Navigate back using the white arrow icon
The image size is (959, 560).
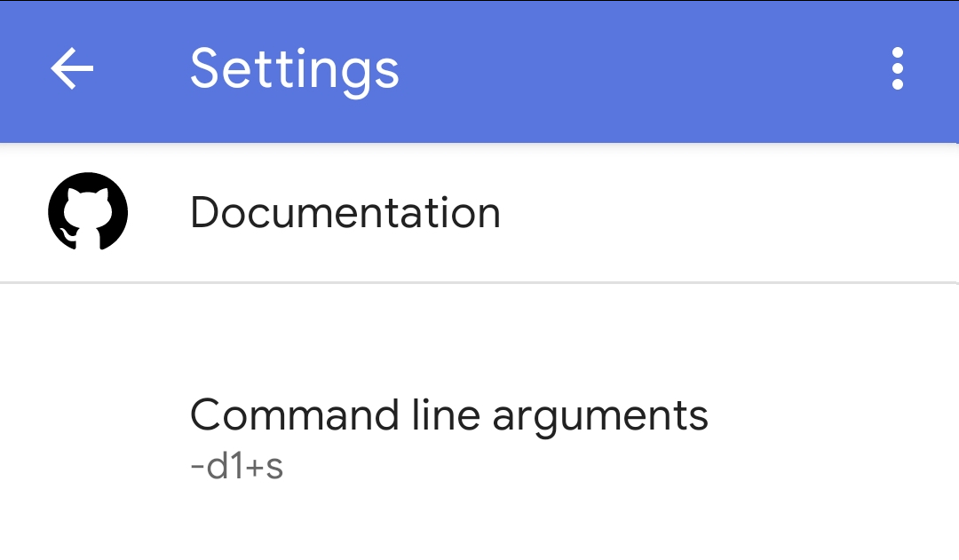point(72,69)
